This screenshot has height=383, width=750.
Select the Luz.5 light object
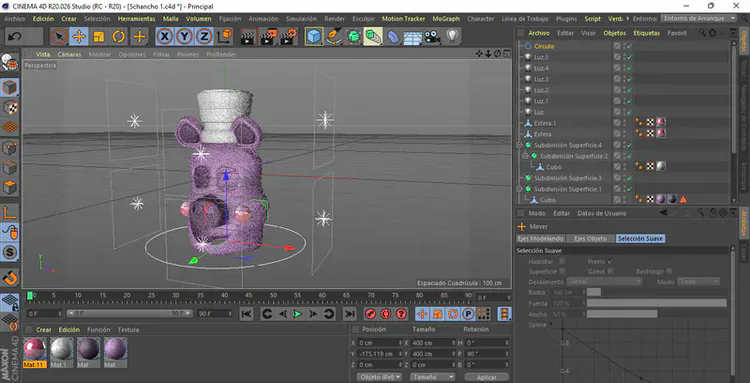[x=541, y=57]
